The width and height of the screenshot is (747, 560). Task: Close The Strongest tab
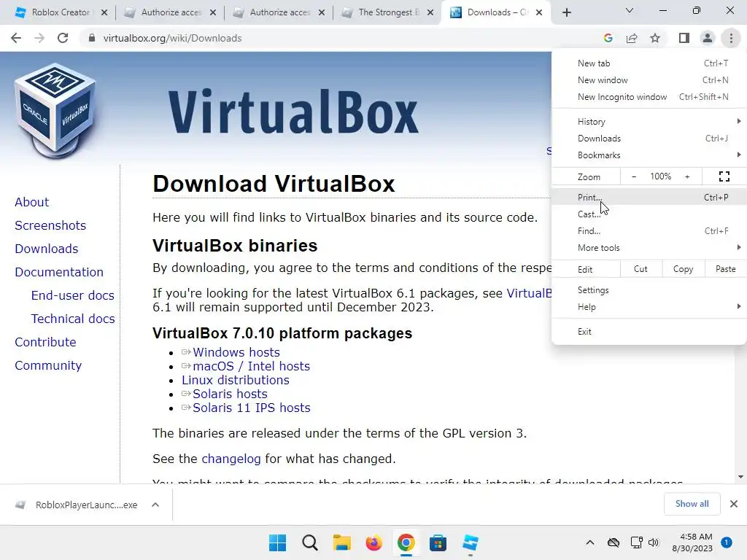(x=430, y=13)
